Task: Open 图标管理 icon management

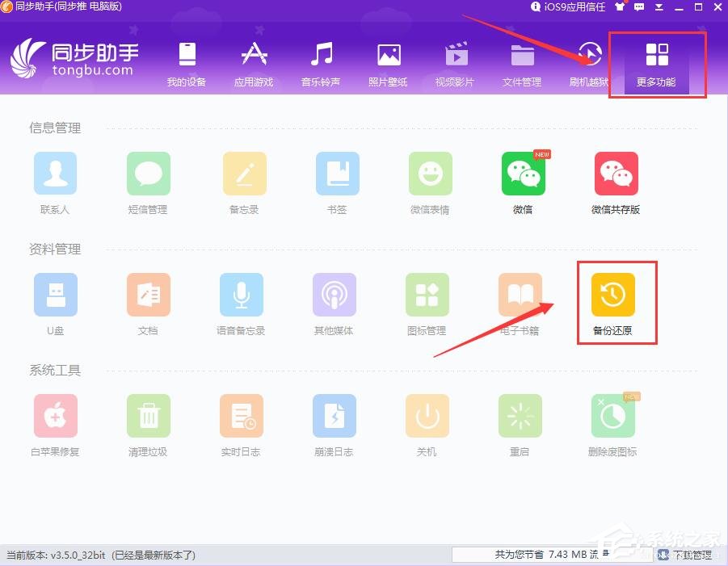Action: [427, 295]
